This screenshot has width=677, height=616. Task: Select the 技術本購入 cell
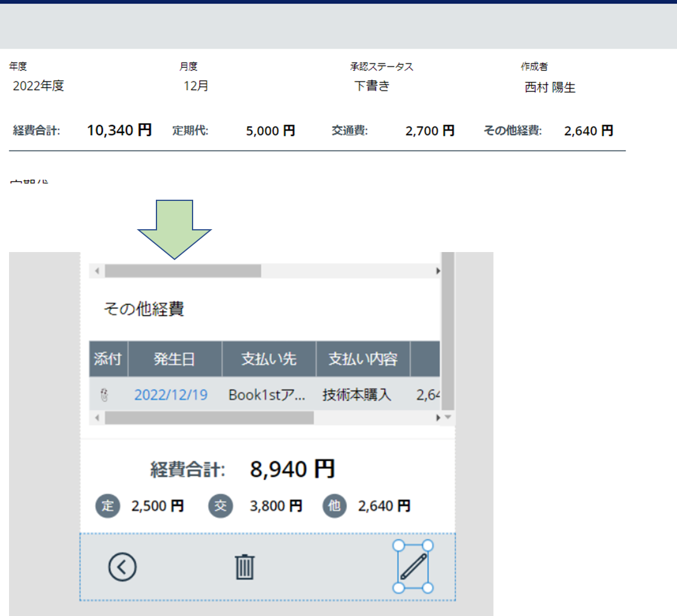coord(357,395)
